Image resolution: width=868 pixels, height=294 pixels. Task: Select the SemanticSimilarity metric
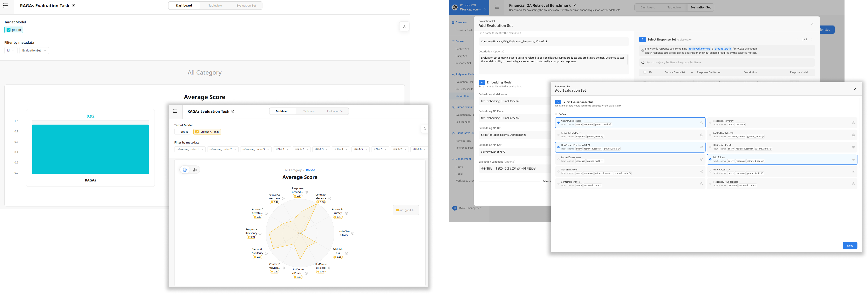[x=558, y=135]
